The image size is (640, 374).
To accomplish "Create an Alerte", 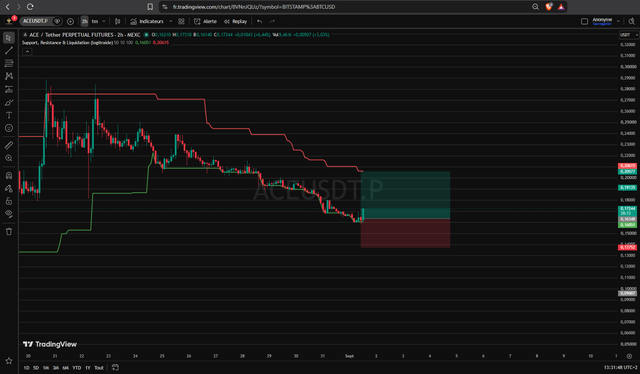I will point(205,21).
